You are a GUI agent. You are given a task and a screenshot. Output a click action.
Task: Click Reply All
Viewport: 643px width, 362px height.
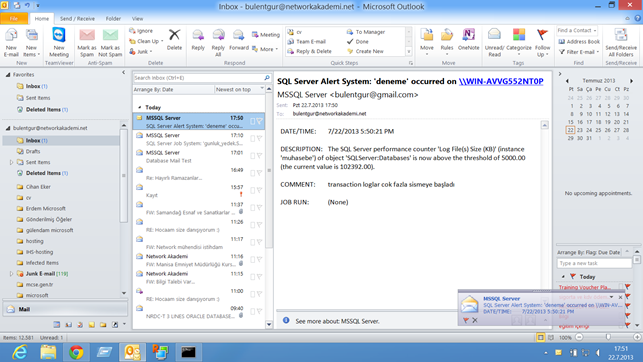coord(218,43)
